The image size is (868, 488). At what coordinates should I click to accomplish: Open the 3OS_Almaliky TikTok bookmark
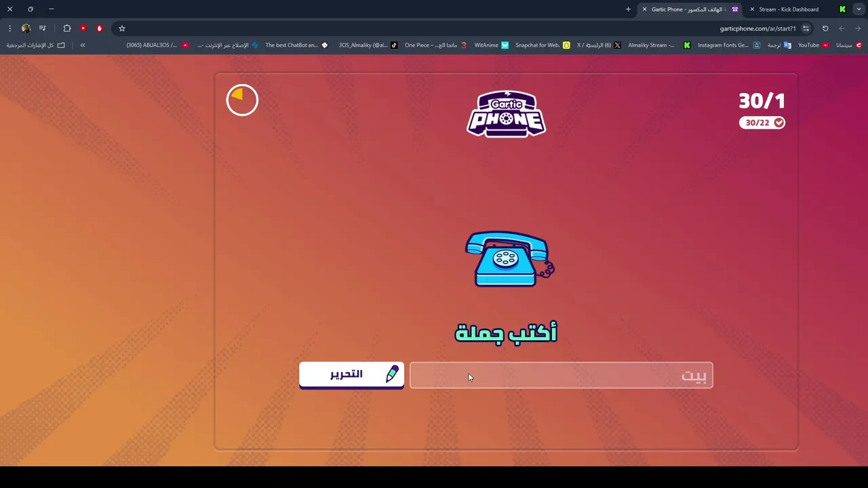coord(368,45)
